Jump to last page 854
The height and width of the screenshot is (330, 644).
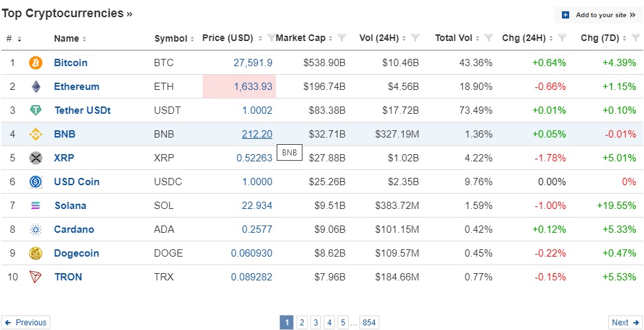(x=369, y=323)
